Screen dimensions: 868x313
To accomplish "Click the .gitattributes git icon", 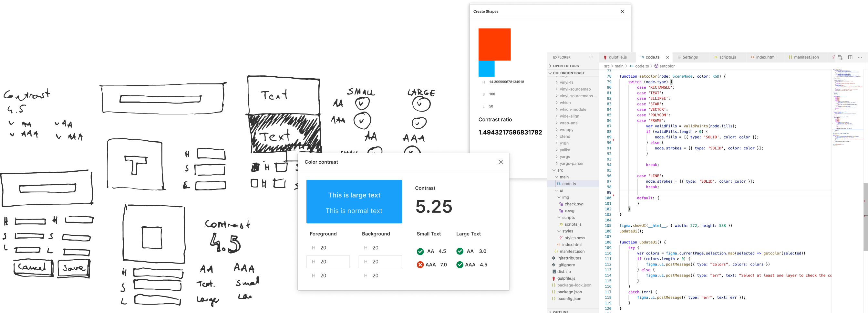I will 553,258.
